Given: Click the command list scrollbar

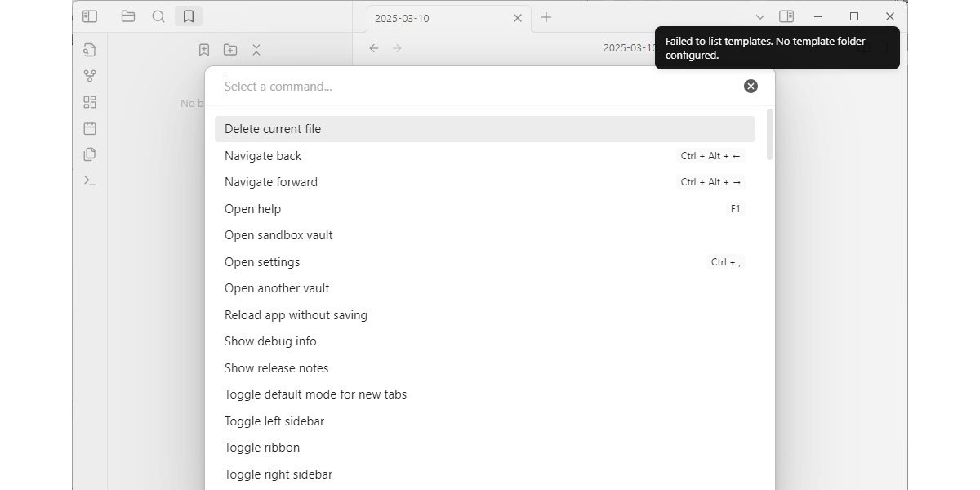Looking at the screenshot, I should click(769, 136).
